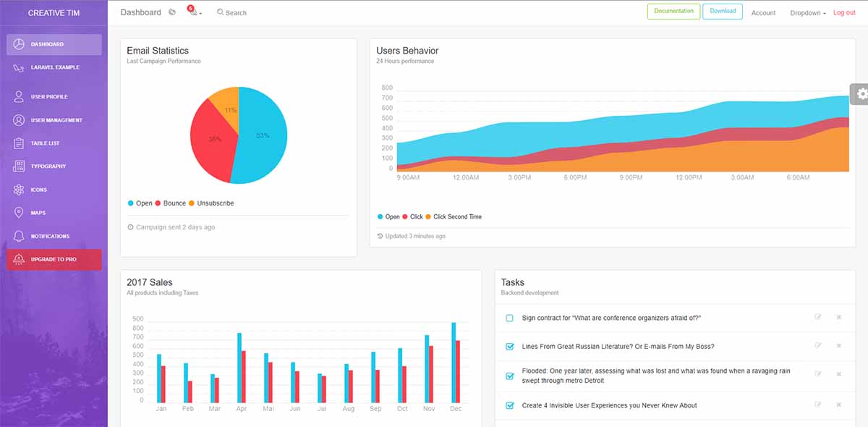The height and width of the screenshot is (427, 868).
Task: Expand the Dropdown menu in the top right
Action: pos(806,12)
